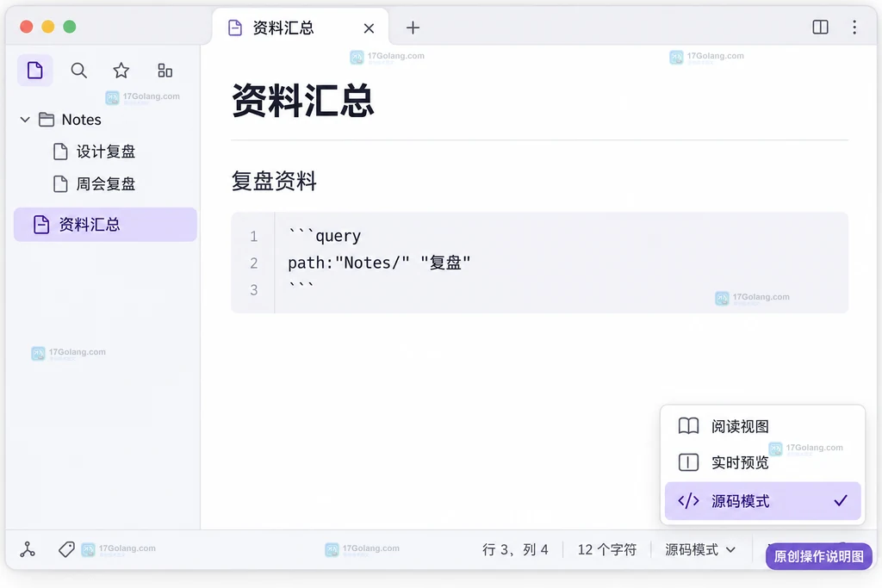Close the 资料汇总 tab
The height and width of the screenshot is (588, 882).
(x=369, y=28)
